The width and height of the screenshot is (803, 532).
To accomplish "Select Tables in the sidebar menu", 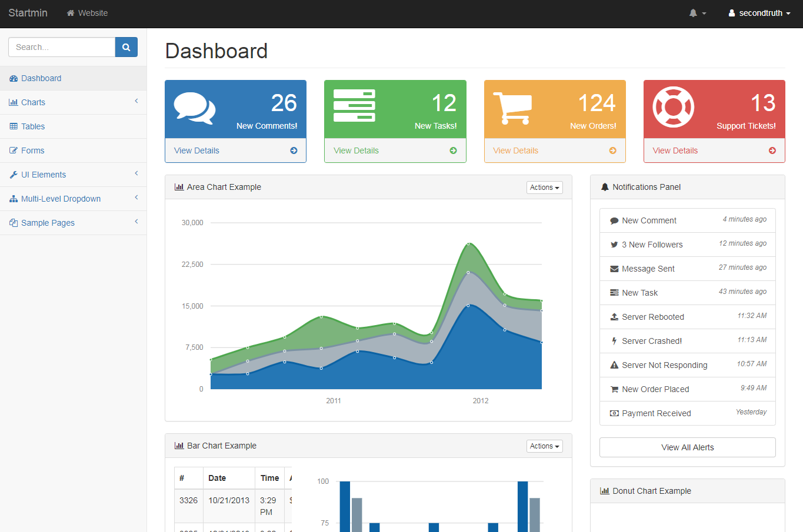I will [32, 126].
